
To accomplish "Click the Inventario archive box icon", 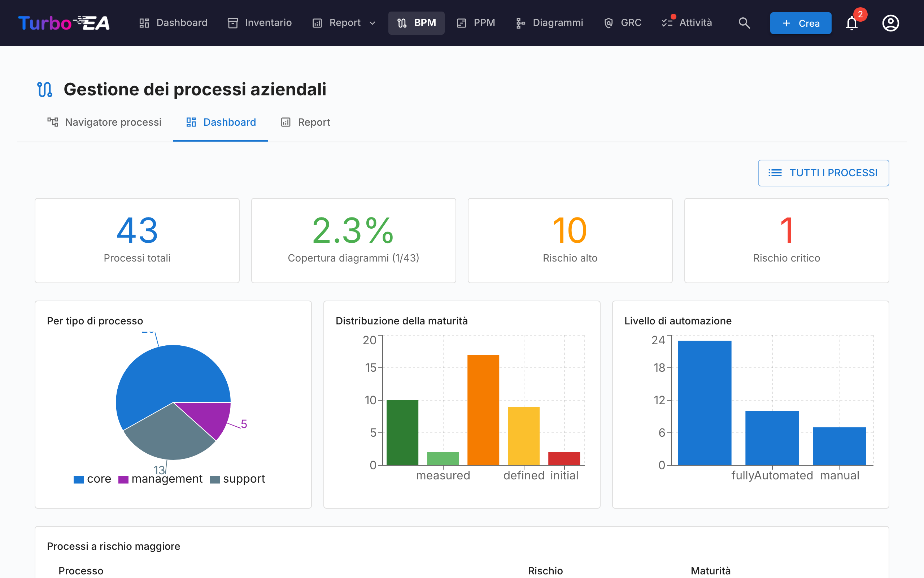I will click(232, 23).
